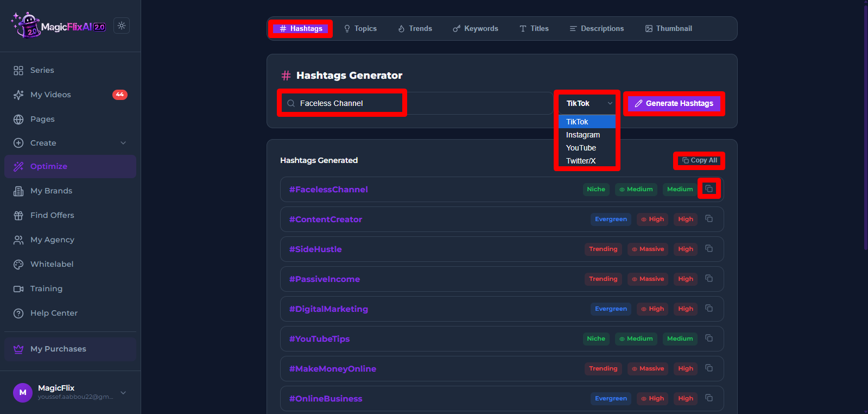
Task: Open the TikTok platform dropdown
Action: pyautogui.click(x=587, y=103)
